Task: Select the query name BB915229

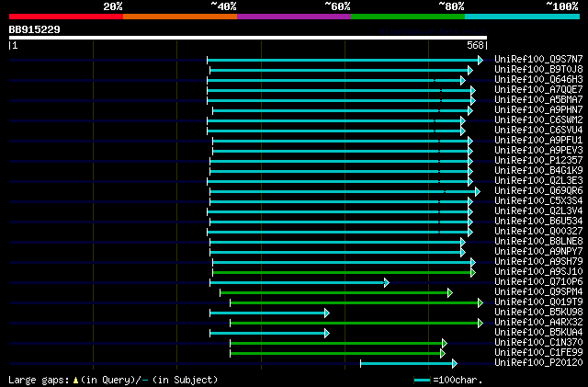Action: pyautogui.click(x=35, y=29)
